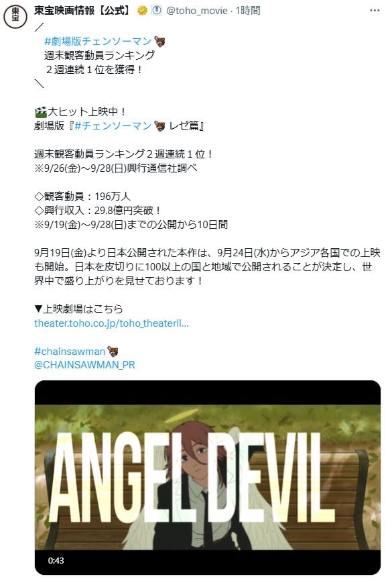Open the theater.toho.co.jp theater list link
Screen dimensions: 392x579
pyautogui.click(x=111, y=323)
